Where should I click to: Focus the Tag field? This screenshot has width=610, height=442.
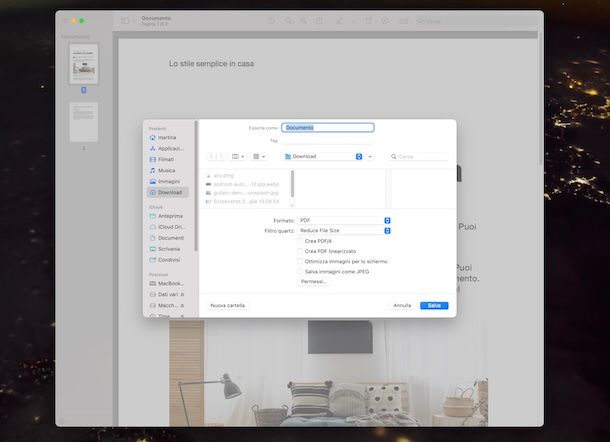click(328, 140)
